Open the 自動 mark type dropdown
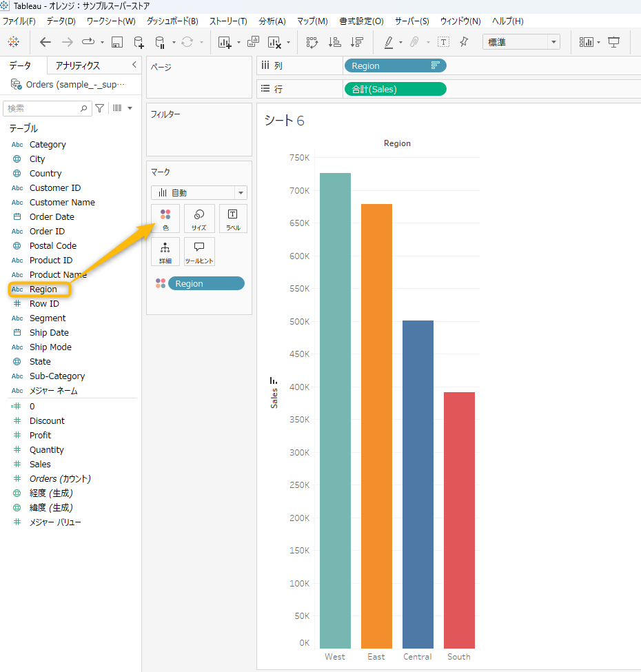 click(x=199, y=193)
